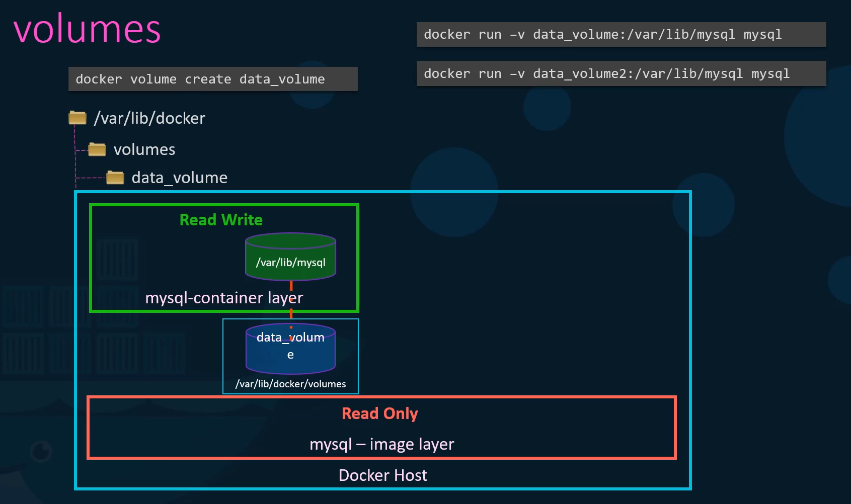Select the '/var/lib/docker' tree label

pos(149,118)
